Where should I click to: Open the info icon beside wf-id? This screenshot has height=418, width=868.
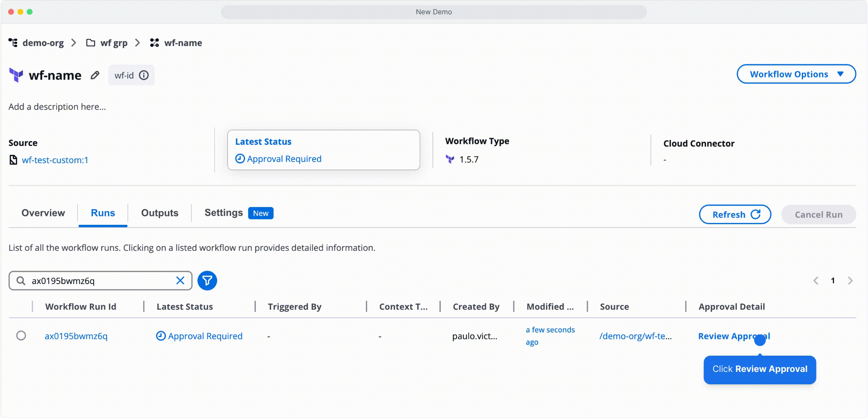pos(144,75)
